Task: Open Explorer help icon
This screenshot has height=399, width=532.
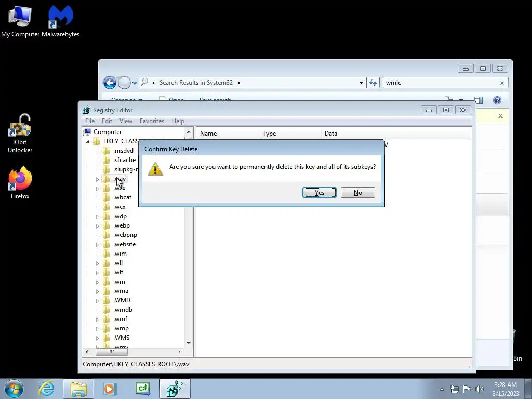Action: 497,100
